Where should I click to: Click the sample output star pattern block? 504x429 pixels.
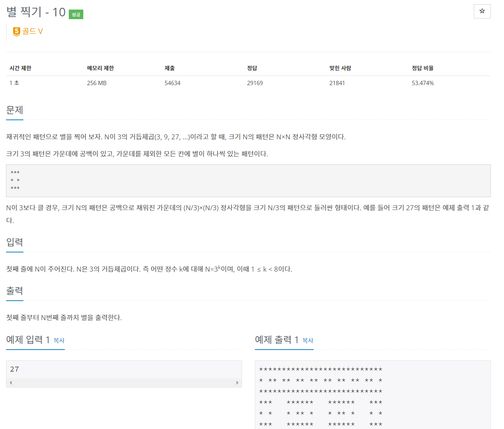pyautogui.click(x=373, y=395)
